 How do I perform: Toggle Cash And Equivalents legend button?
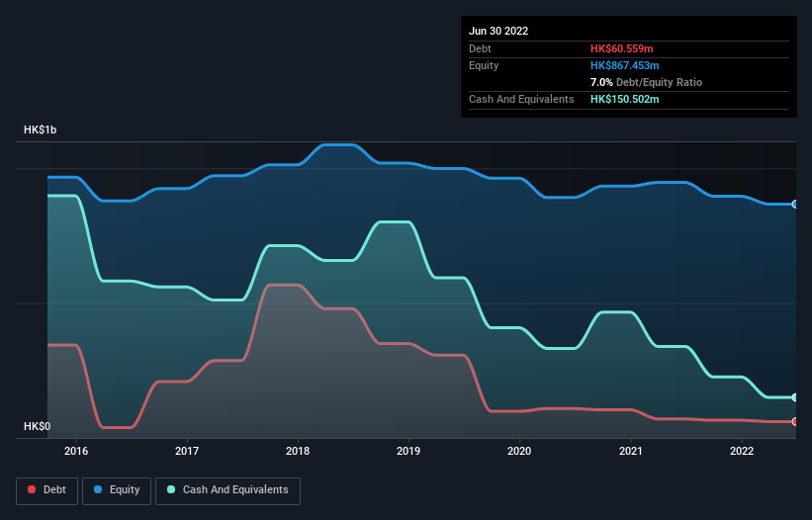point(227,490)
